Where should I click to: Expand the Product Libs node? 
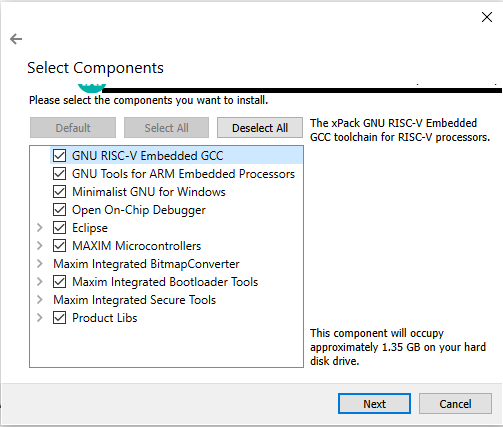(40, 318)
